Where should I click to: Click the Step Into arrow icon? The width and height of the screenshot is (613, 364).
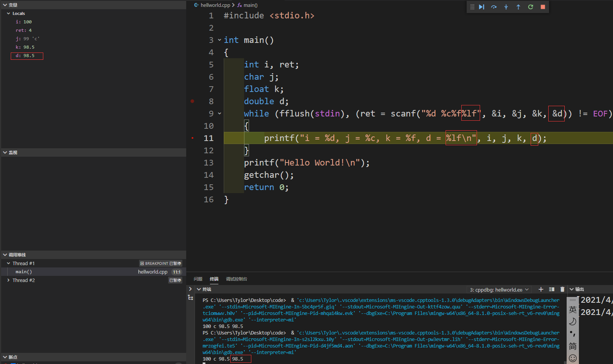(506, 7)
